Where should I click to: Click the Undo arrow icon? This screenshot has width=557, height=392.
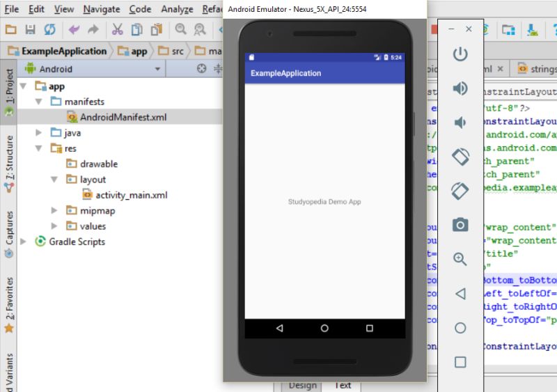point(74,29)
